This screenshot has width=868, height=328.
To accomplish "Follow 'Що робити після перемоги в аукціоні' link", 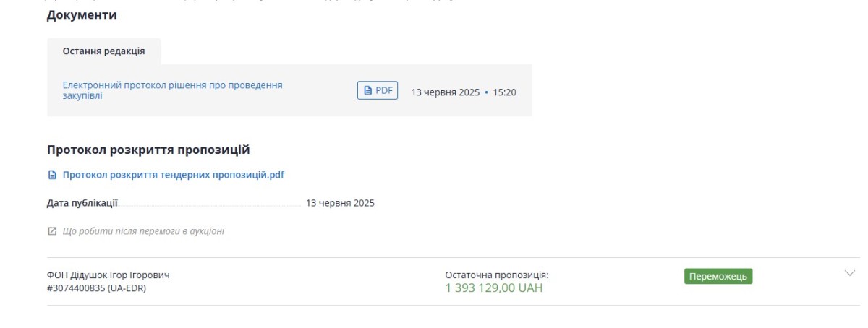I will click(143, 231).
